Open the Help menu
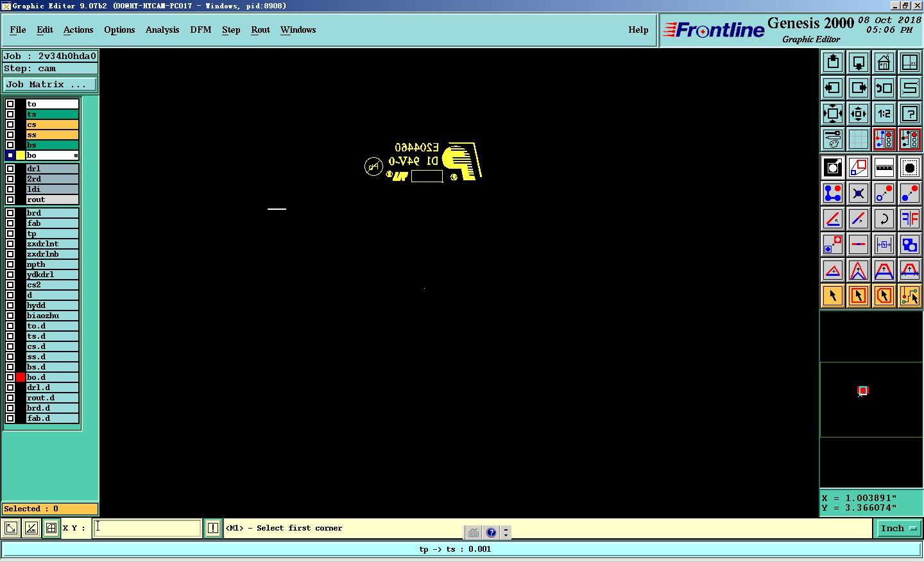The width and height of the screenshot is (924, 562). [638, 30]
